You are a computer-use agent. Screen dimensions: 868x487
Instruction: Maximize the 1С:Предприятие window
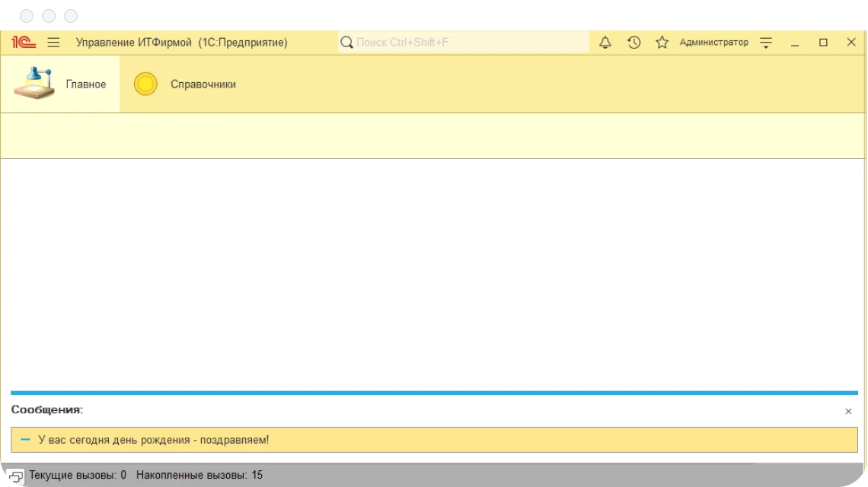point(823,43)
